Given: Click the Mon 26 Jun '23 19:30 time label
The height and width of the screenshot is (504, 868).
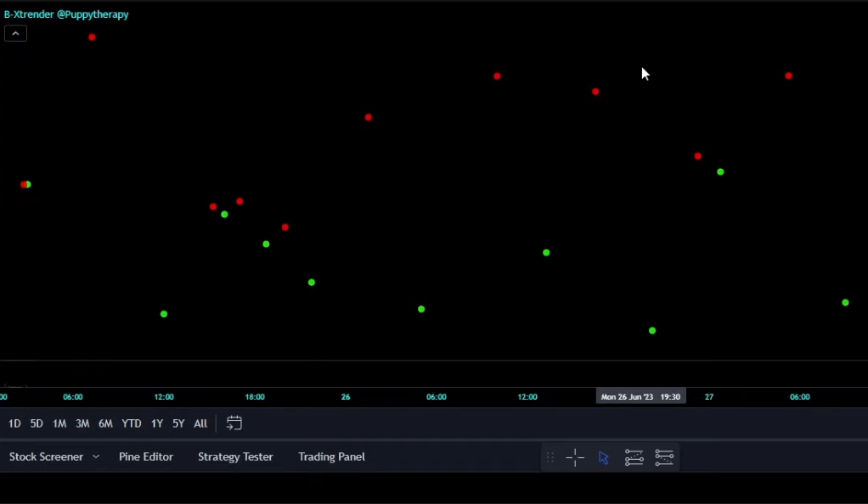Looking at the screenshot, I should (640, 397).
